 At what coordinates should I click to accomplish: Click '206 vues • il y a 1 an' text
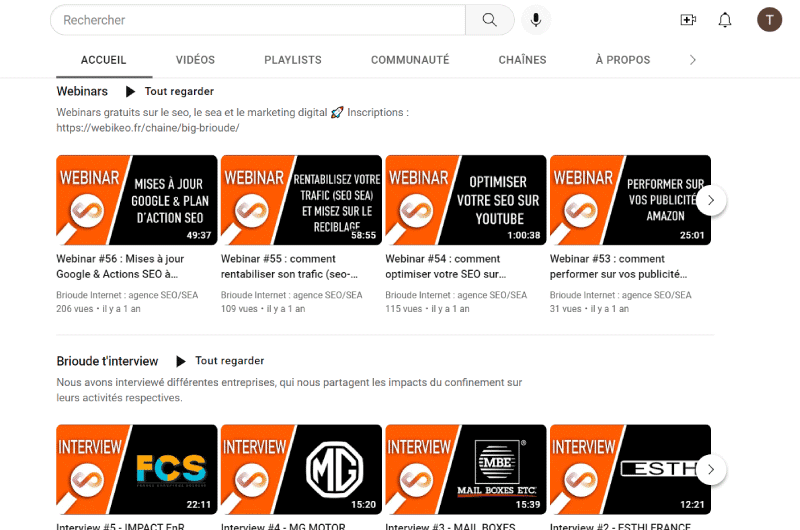point(98,309)
